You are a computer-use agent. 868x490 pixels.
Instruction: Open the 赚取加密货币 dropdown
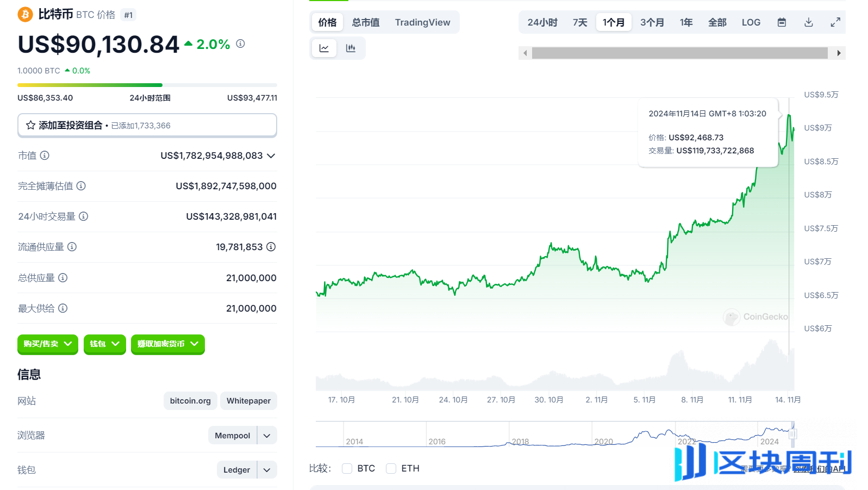pyautogui.click(x=168, y=344)
